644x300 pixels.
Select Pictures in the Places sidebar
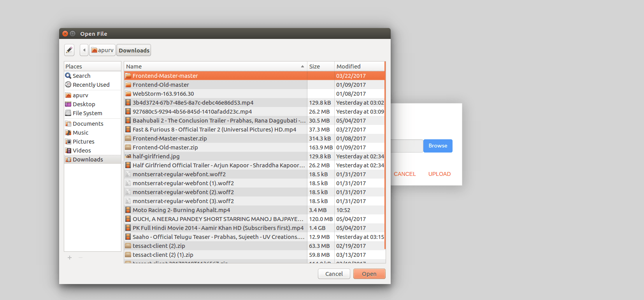(93, 142)
